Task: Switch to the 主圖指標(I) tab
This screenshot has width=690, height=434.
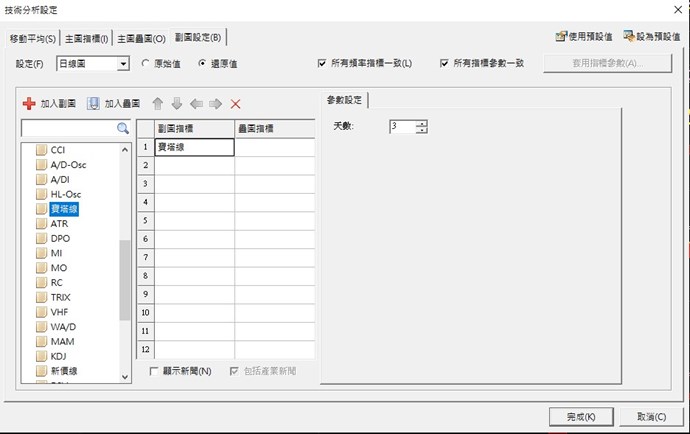Action: coord(86,39)
